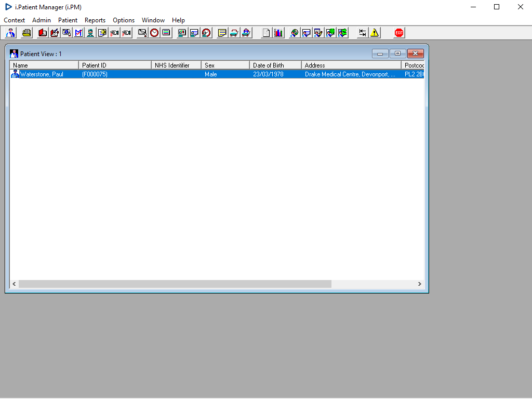Click the person with green arrows icon
The width and height of the screenshot is (532, 399).
click(342, 33)
